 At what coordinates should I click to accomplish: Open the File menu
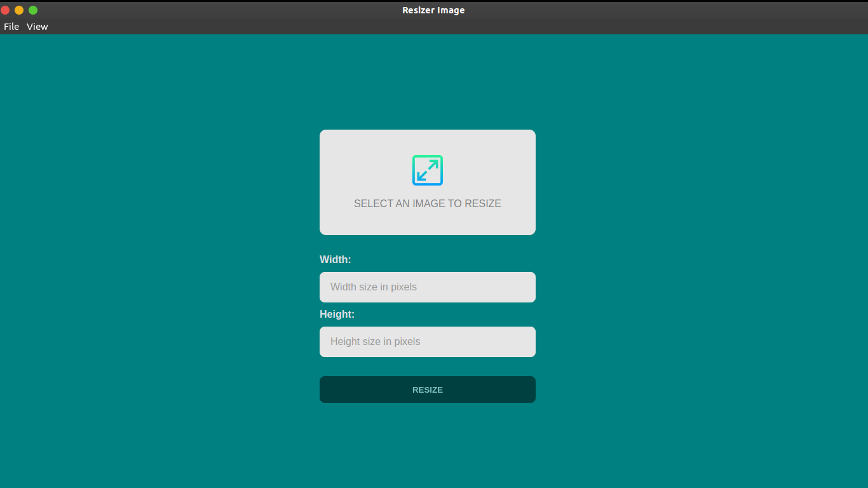(11, 27)
